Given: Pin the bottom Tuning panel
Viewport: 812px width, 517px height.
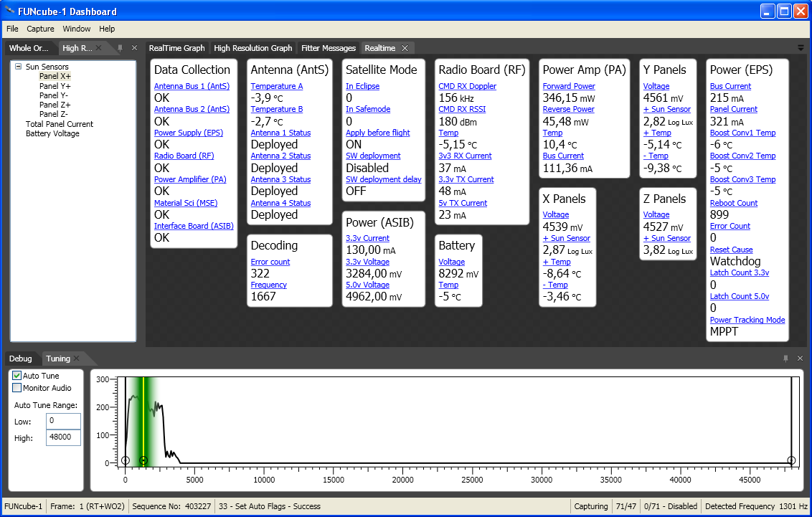Looking at the screenshot, I should [x=786, y=359].
